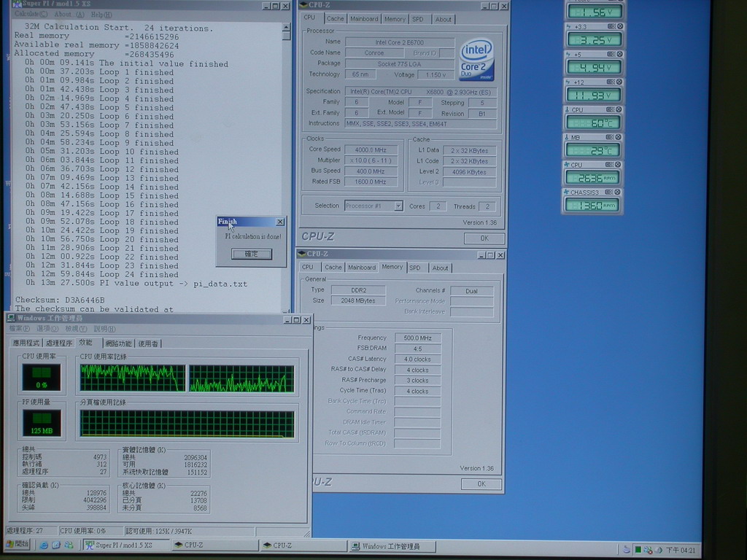This screenshot has width=747, height=560.
Task: Click the third quick launch icon
Action: click(x=69, y=545)
